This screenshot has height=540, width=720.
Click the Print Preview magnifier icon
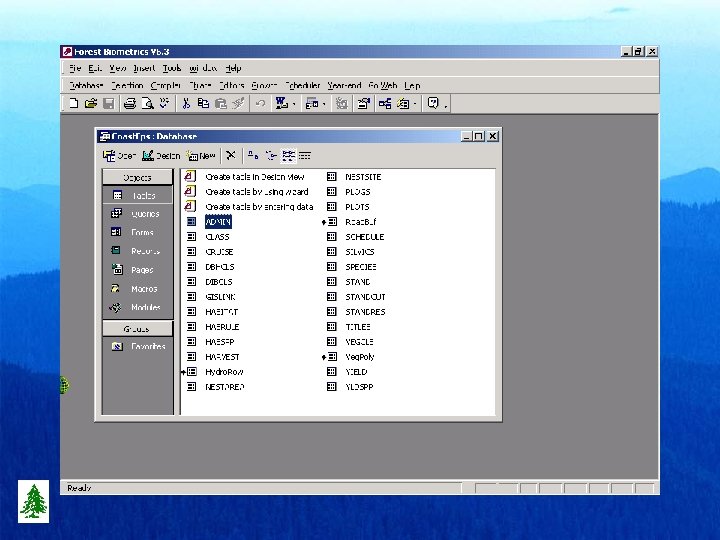point(147,103)
